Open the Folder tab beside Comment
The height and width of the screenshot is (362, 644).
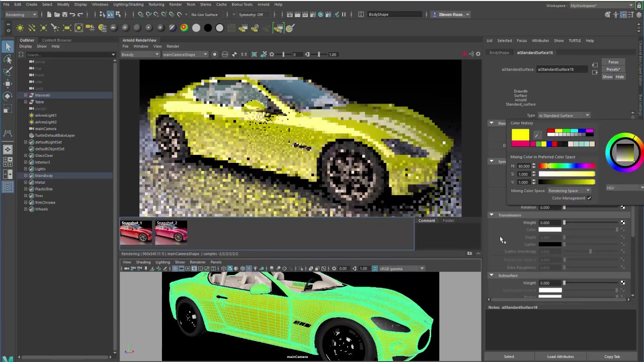448,221
